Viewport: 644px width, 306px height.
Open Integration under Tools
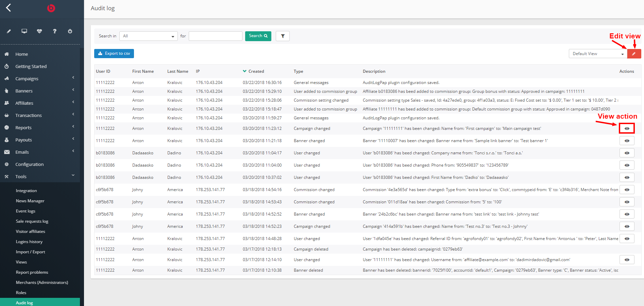tap(26, 191)
